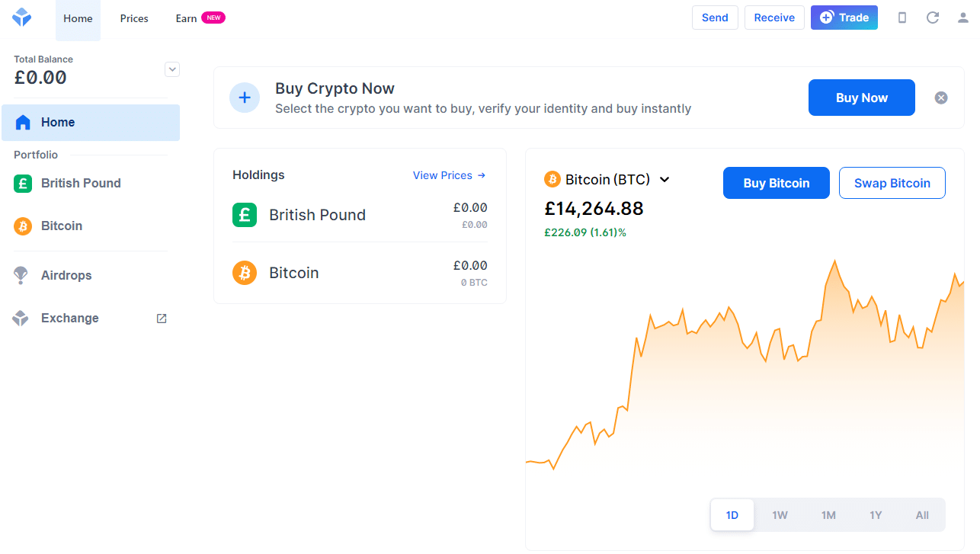Click the £226.09 (1.61)% change text
980x554 pixels.
click(585, 232)
